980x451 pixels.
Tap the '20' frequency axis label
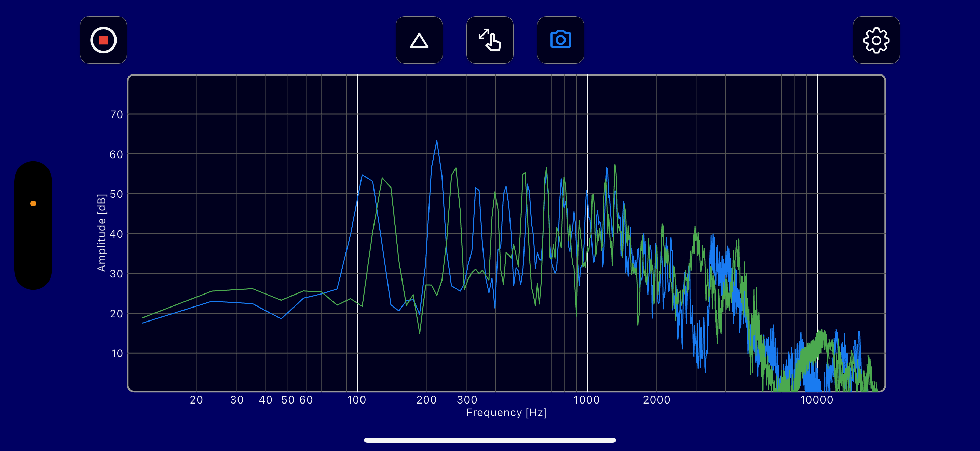coord(196,400)
